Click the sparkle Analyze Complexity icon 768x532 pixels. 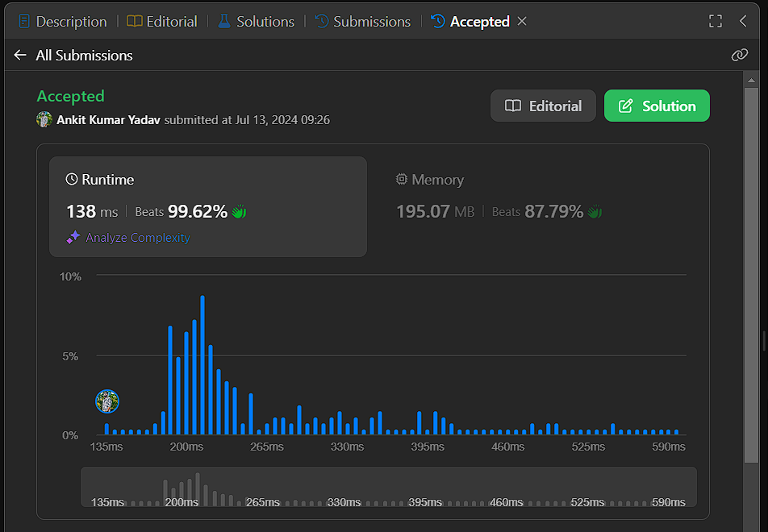[73, 238]
